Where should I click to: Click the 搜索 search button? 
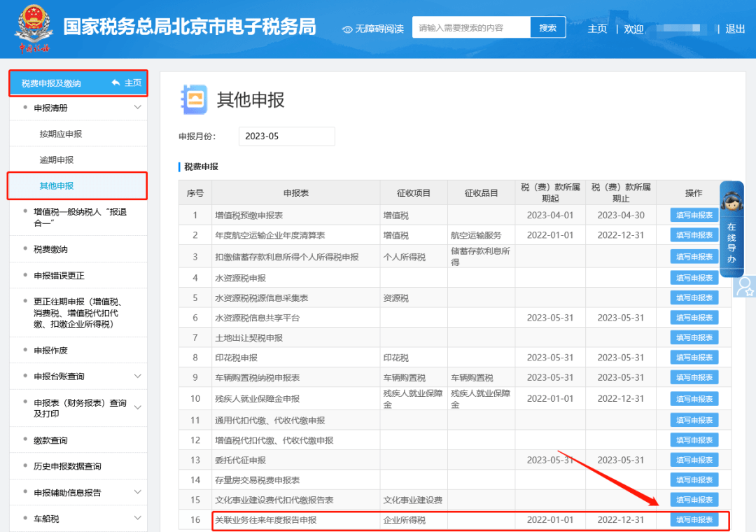[547, 27]
